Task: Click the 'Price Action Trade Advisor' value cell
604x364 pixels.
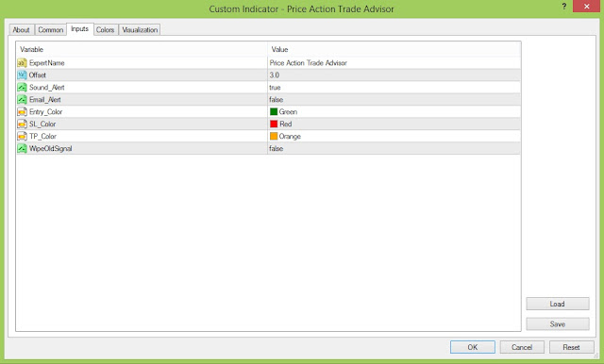Action: [x=394, y=63]
